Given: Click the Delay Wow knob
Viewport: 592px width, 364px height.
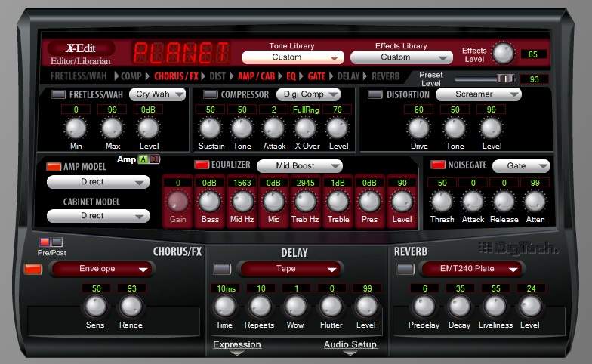Looking at the screenshot, I should coord(296,307).
